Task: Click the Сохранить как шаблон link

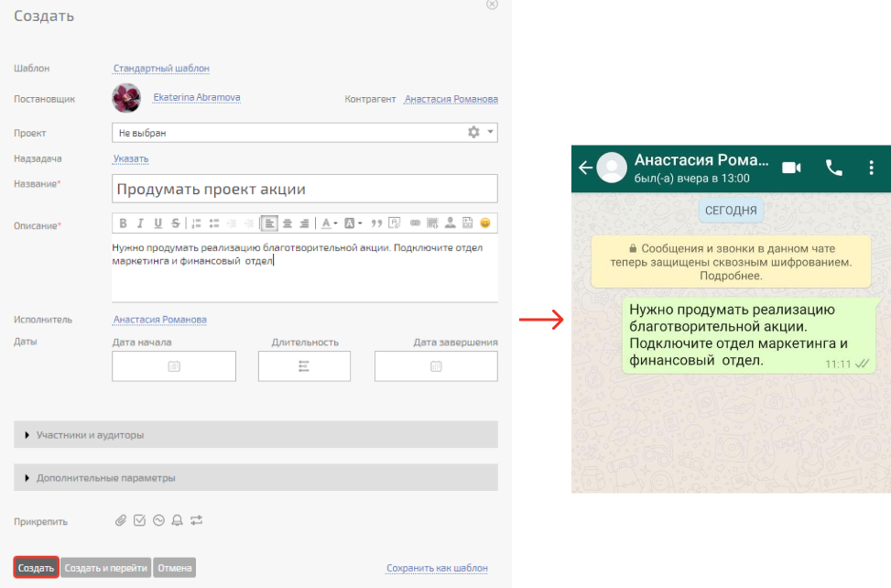Action: point(437,568)
